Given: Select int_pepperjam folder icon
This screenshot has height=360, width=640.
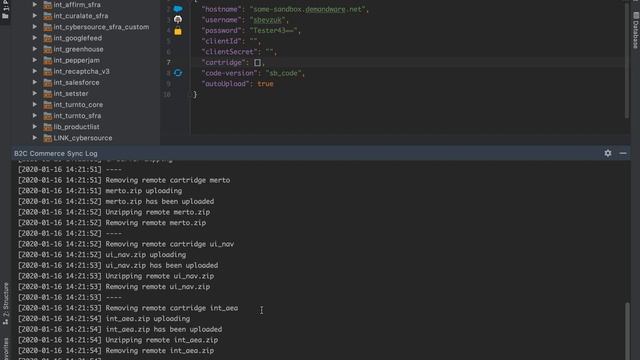Looking at the screenshot, I should point(47,60).
